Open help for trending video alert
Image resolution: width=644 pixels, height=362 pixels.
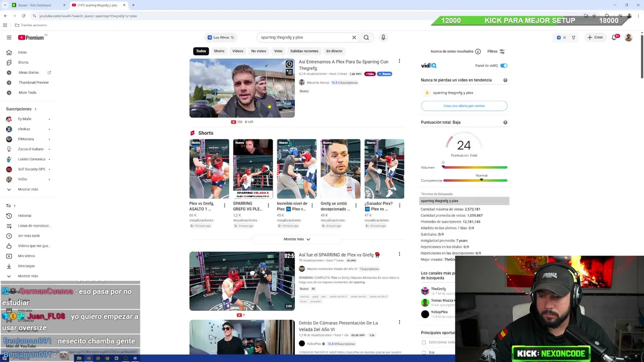[505, 80]
